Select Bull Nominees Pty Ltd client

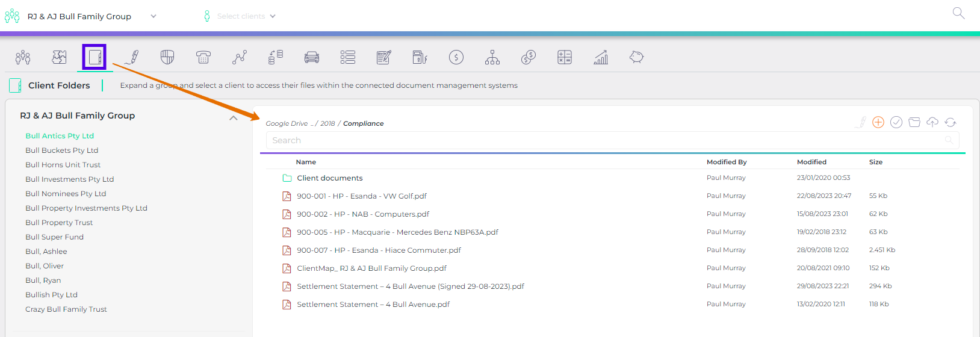click(66, 194)
